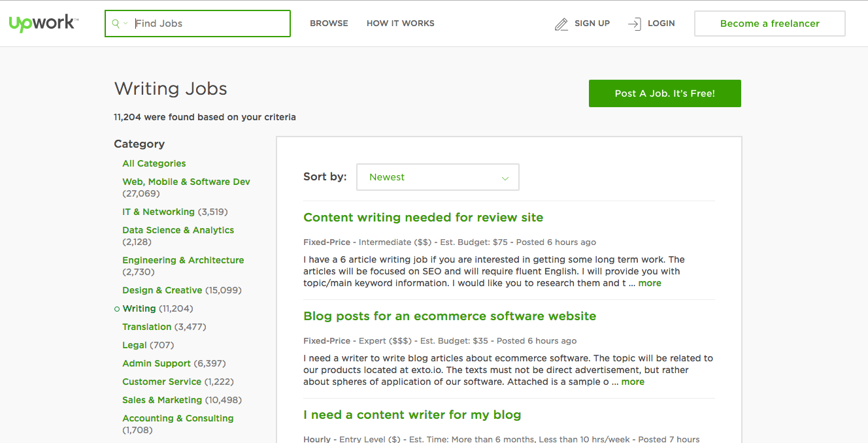868x443 pixels.
Task: Click in the Find Jobs search field
Action: (x=209, y=24)
